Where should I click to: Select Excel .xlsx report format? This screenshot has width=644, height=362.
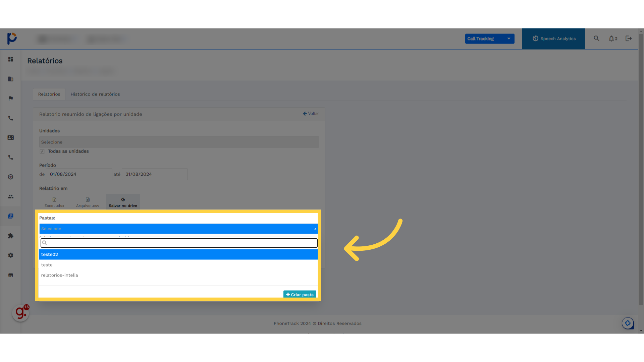(x=54, y=202)
